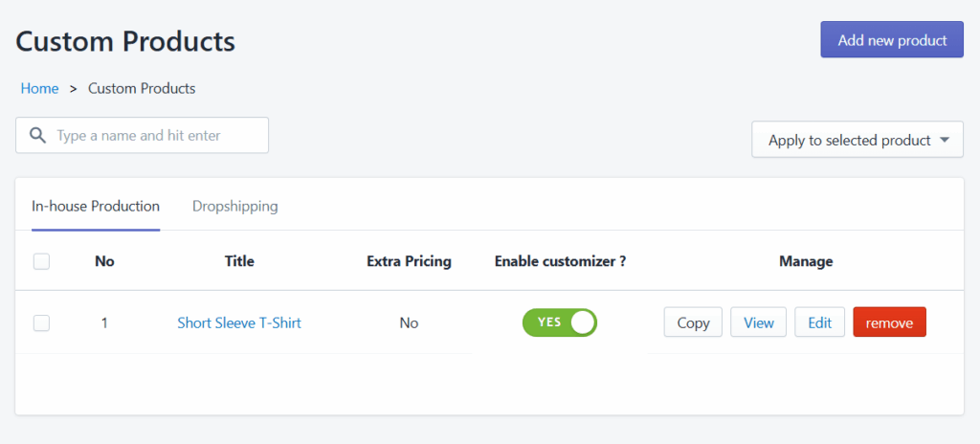Image resolution: width=980 pixels, height=444 pixels.
Task: Select the In-house Production tab
Action: click(x=96, y=206)
